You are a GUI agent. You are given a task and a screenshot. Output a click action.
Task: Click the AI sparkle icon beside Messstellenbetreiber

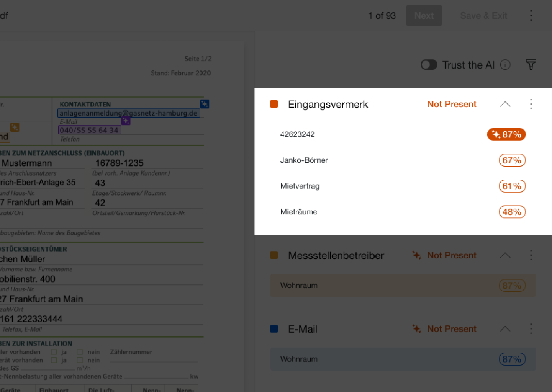click(416, 255)
